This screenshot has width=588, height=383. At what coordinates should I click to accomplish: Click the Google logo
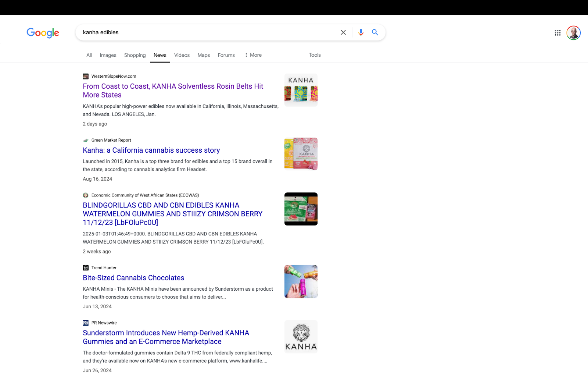(x=43, y=33)
